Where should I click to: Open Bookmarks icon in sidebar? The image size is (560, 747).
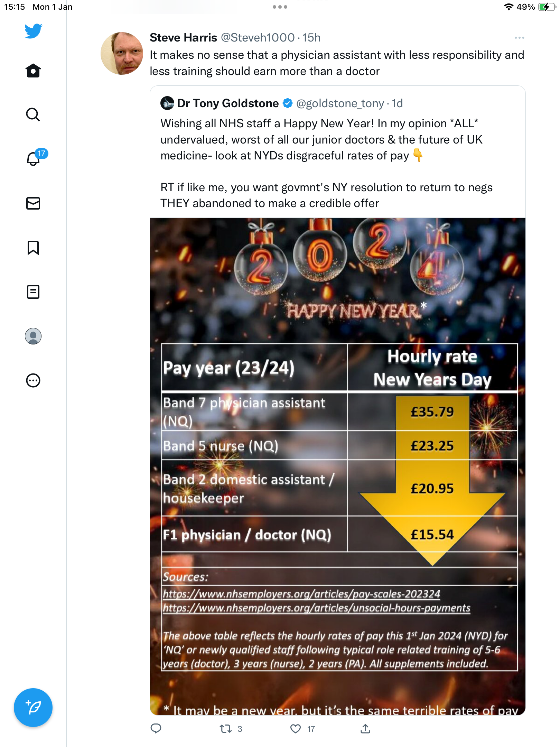(x=33, y=248)
